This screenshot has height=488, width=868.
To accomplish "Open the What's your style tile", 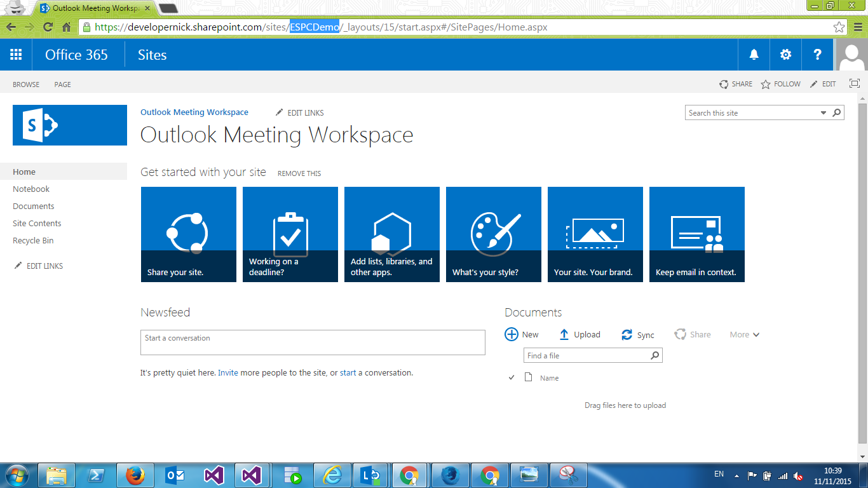I will click(494, 234).
